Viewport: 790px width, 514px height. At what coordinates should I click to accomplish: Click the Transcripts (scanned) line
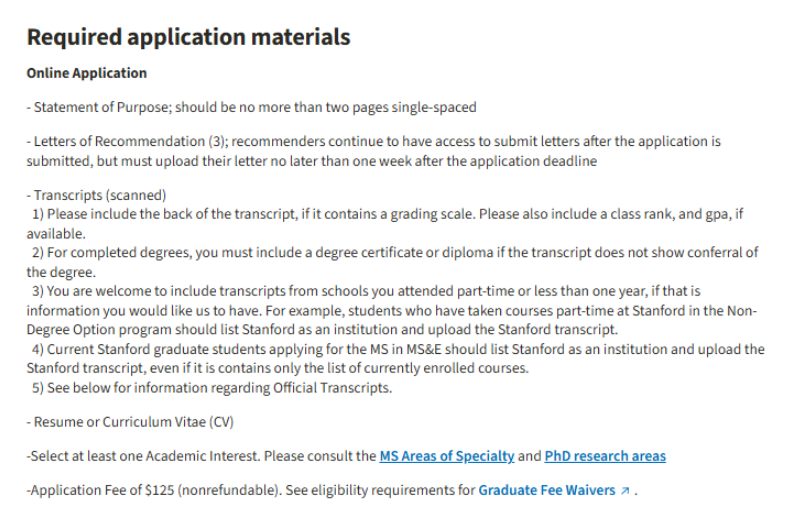pyautogui.click(x=96, y=195)
